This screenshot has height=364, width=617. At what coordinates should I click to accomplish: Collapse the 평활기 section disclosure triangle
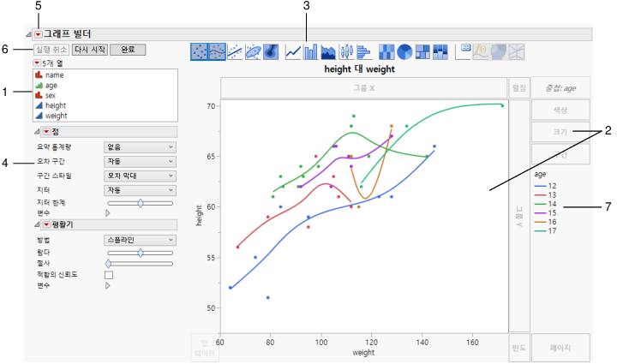tap(37, 224)
